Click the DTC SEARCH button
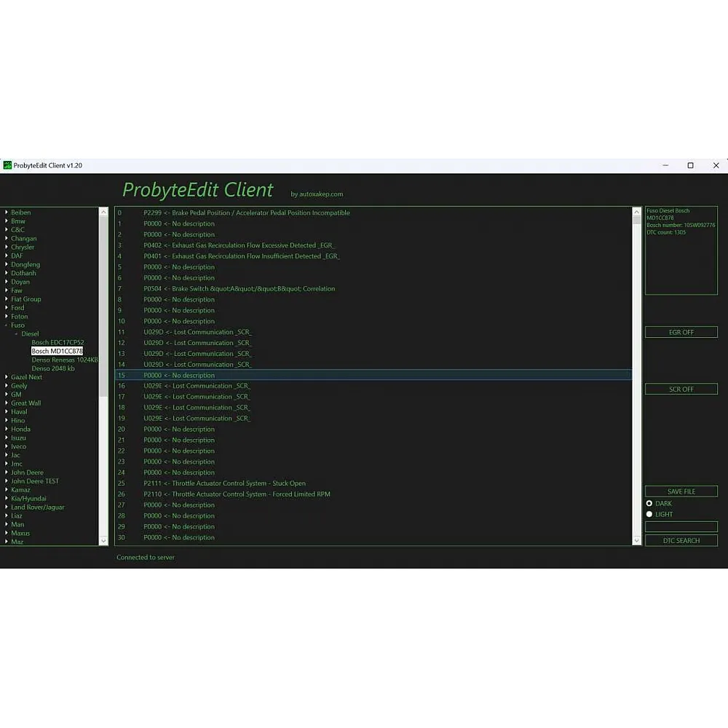Screen dimensions: 728x728 click(681, 540)
